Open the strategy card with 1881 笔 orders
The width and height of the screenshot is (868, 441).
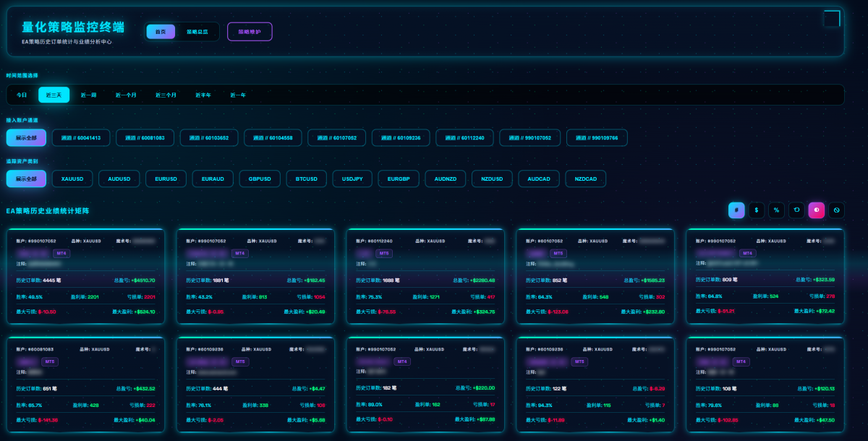tap(255, 276)
